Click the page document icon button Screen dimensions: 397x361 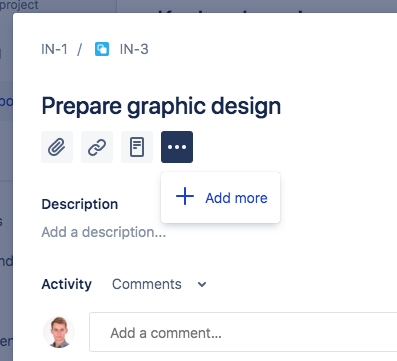coord(137,147)
